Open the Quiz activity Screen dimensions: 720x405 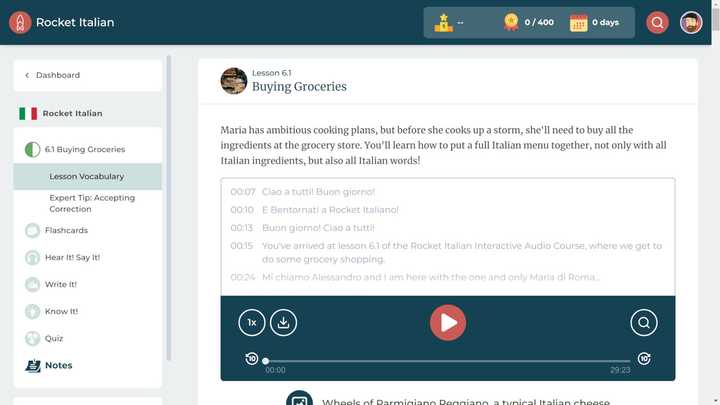coord(54,338)
